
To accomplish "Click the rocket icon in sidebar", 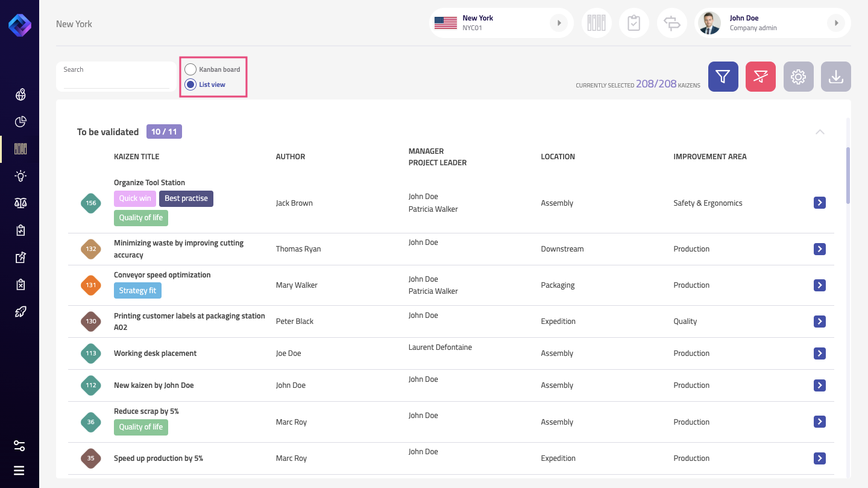I will [x=20, y=312].
